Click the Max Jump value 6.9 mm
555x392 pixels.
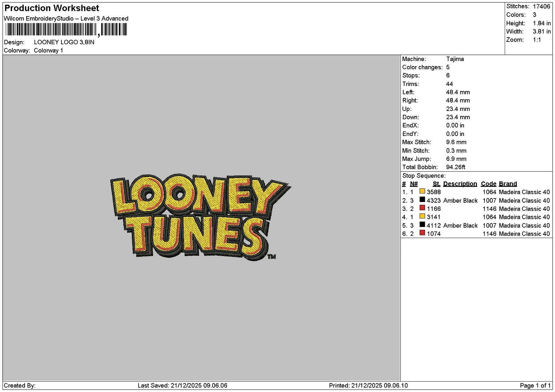click(x=456, y=159)
